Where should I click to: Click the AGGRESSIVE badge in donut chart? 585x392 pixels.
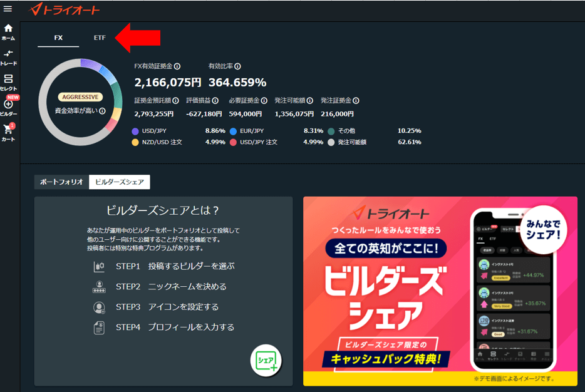pos(80,97)
